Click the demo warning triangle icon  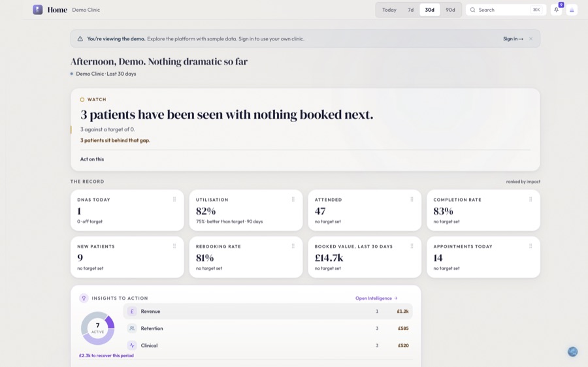pos(80,39)
